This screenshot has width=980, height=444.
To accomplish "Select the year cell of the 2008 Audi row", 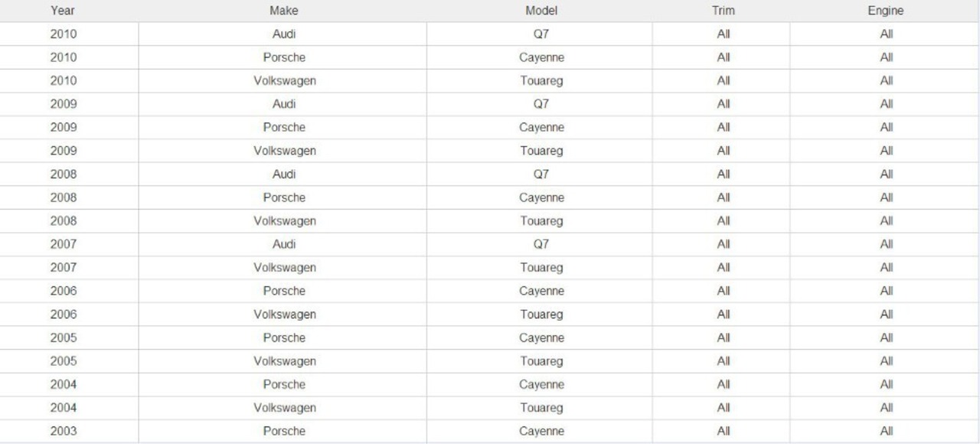I will pyautogui.click(x=64, y=175).
